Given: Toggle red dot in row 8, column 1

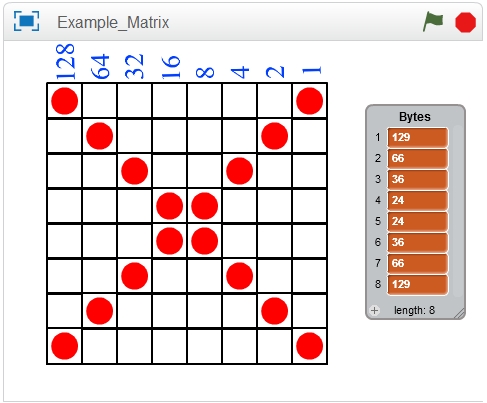Looking at the screenshot, I should point(310,346).
